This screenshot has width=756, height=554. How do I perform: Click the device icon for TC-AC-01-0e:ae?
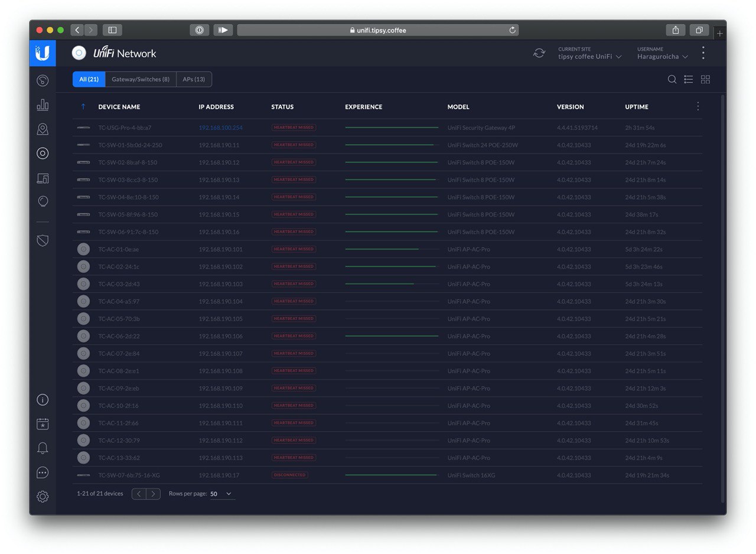[x=83, y=249]
